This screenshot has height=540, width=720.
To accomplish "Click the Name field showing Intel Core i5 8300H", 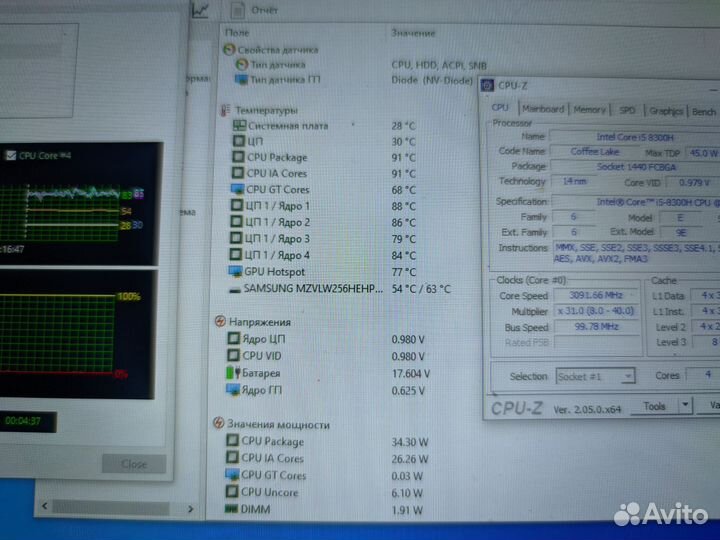I will (x=635, y=137).
